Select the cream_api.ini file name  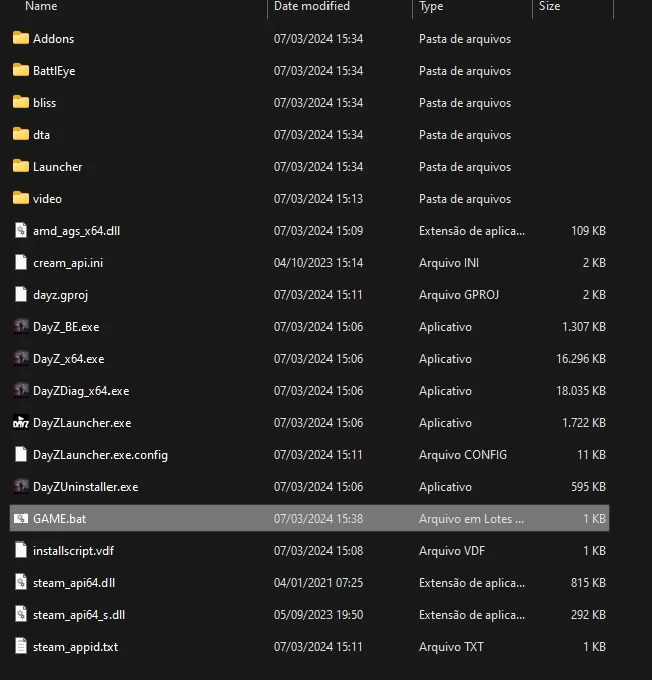click(68, 263)
